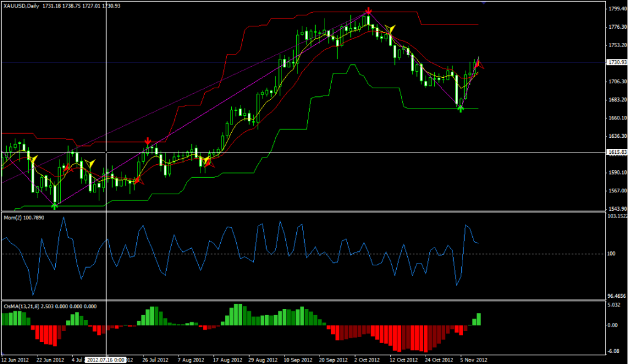The image size is (628, 364).
Task: Click OsMA scale value 0.00
Action: (x=613, y=325)
